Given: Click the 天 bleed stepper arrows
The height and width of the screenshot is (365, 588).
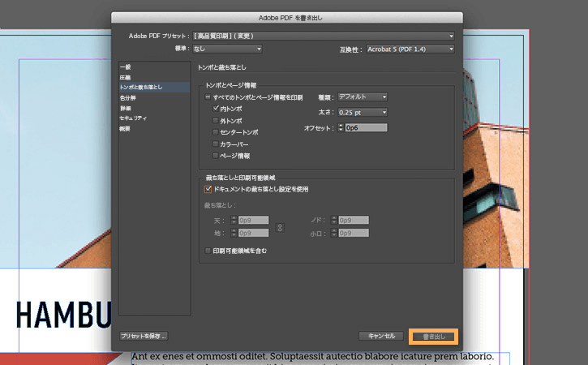Looking at the screenshot, I should 234,220.
